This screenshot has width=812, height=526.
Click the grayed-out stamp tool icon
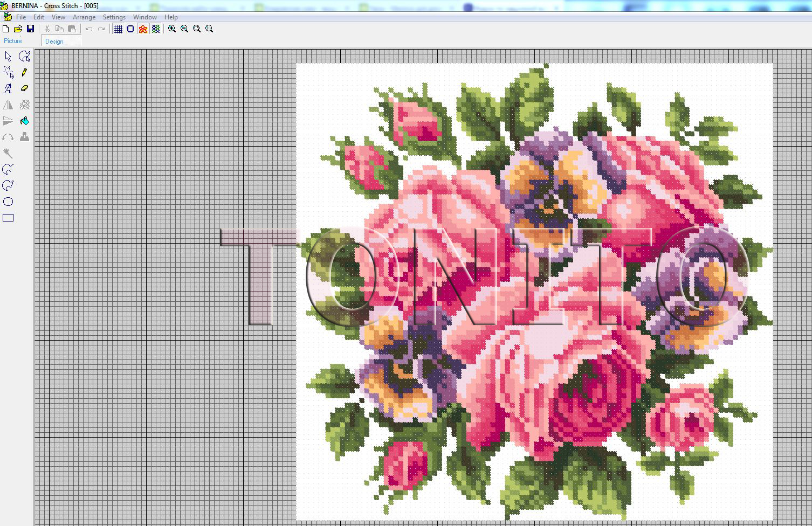(x=24, y=137)
